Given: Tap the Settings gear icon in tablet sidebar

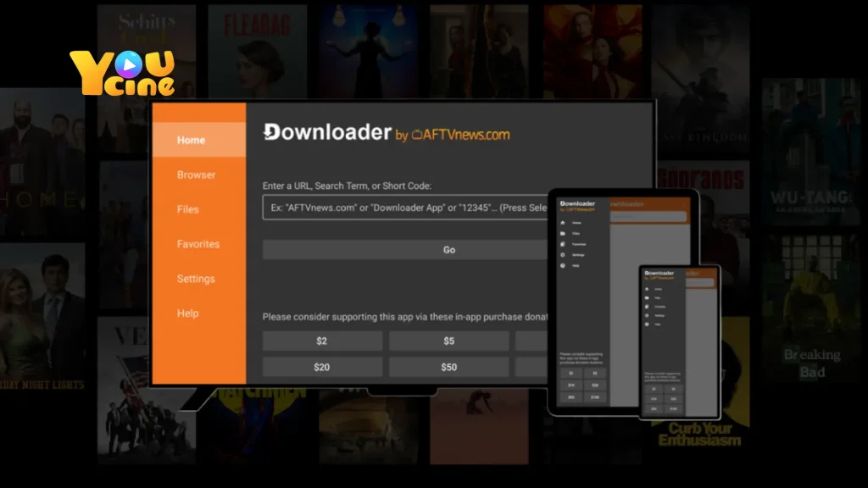Looking at the screenshot, I should pyautogui.click(x=563, y=254).
